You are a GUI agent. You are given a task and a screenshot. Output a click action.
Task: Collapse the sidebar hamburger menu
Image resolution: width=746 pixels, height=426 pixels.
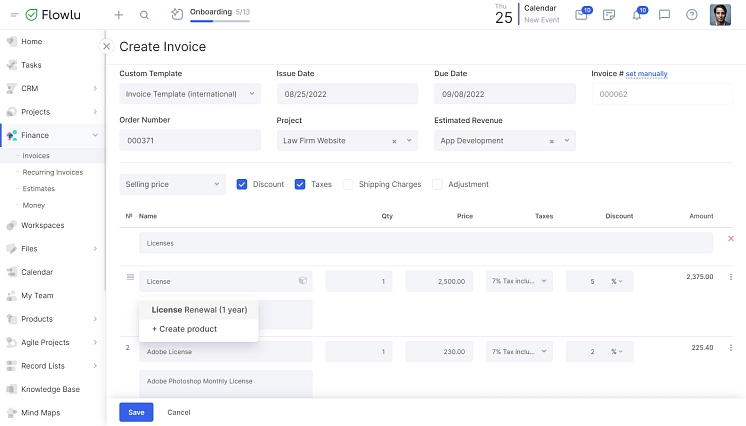(x=14, y=15)
